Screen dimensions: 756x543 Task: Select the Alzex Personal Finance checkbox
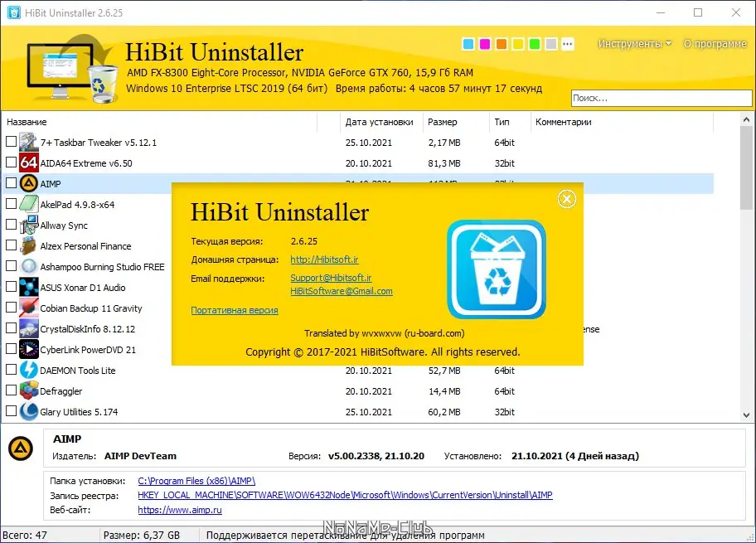click(x=11, y=245)
